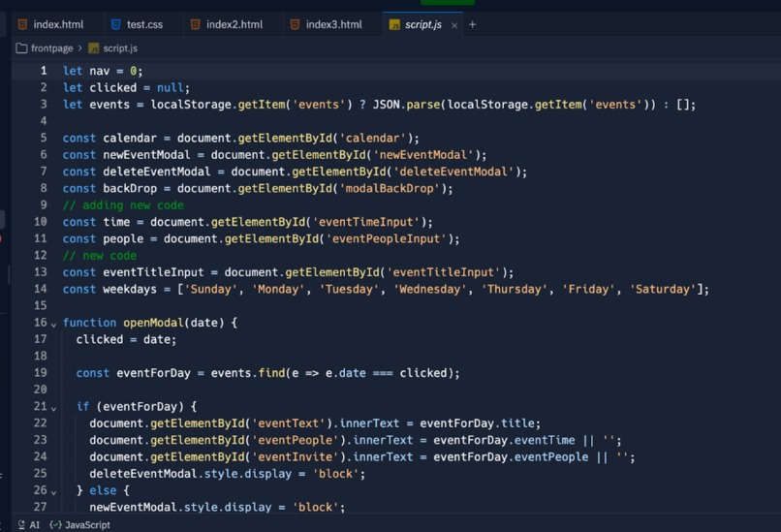Switch to the index2.html tab

[227, 24]
